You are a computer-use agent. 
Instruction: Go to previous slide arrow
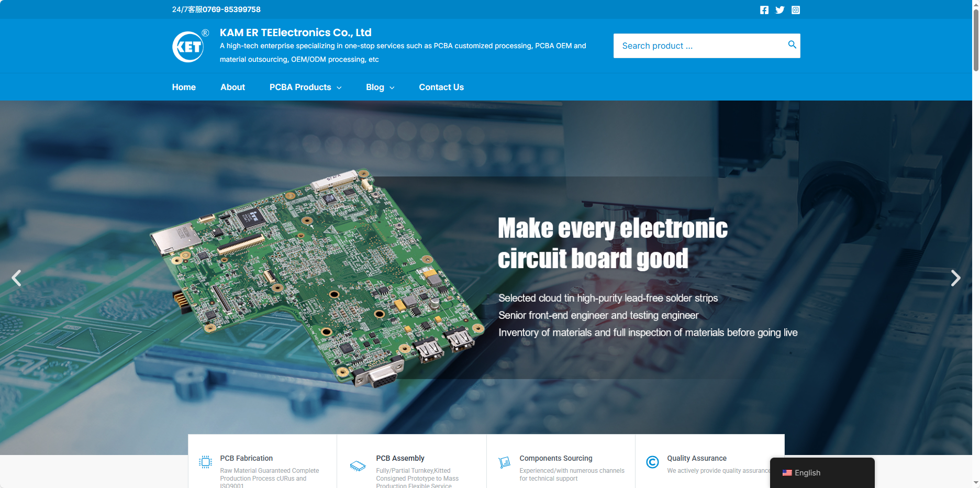17,278
